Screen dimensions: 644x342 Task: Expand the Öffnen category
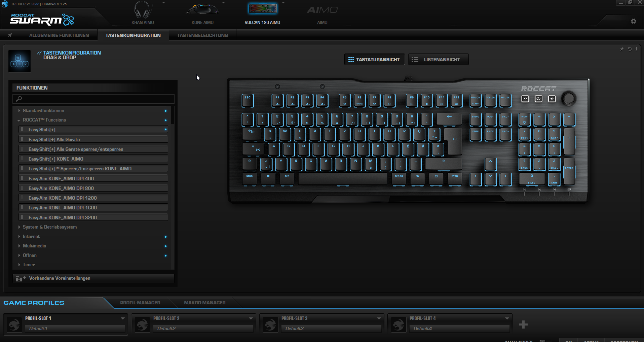point(19,255)
